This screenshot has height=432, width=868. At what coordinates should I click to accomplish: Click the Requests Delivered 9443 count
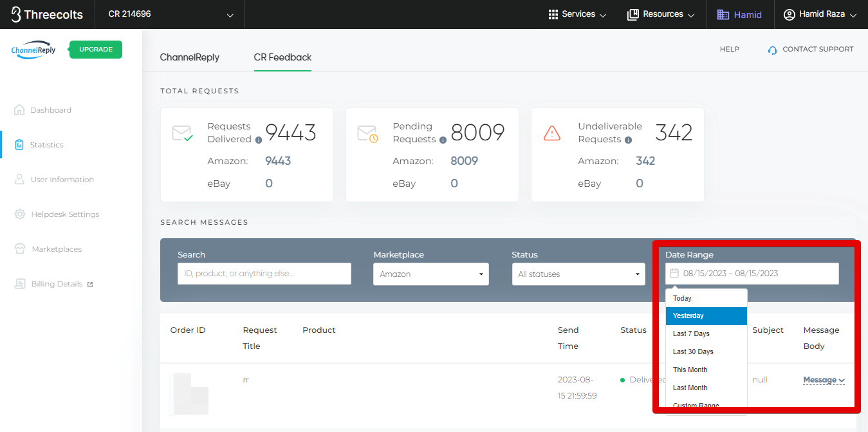pyautogui.click(x=291, y=133)
